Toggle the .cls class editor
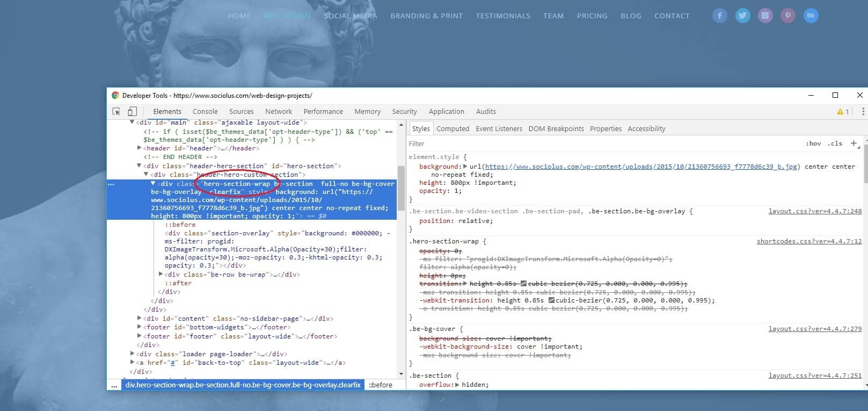Image resolution: width=868 pixels, height=411 pixels. tap(835, 143)
